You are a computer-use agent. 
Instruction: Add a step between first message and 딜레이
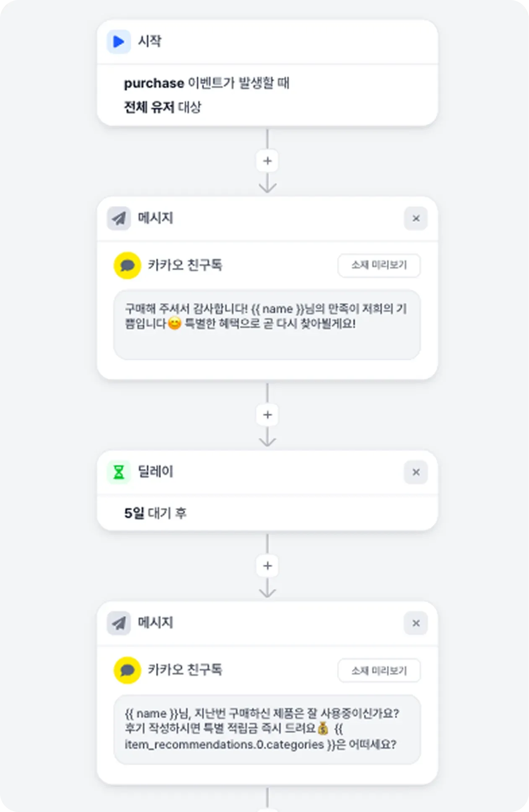pos(267,415)
